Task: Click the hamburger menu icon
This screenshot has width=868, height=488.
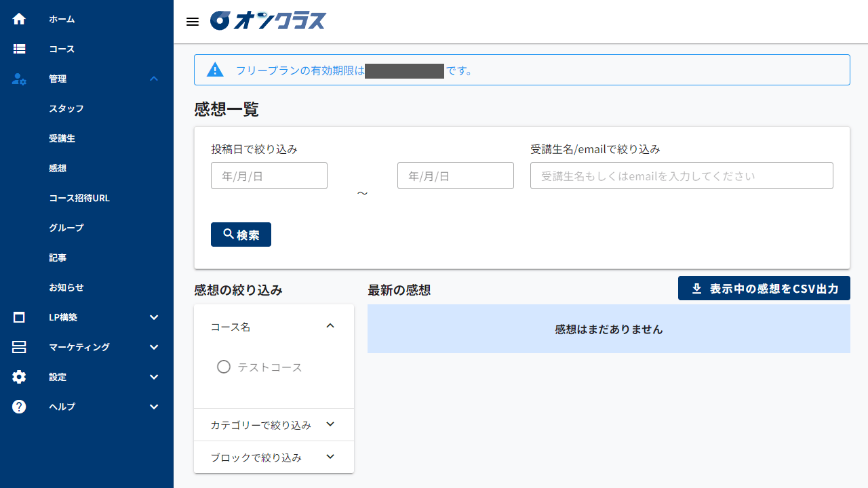Action: pyautogui.click(x=192, y=21)
